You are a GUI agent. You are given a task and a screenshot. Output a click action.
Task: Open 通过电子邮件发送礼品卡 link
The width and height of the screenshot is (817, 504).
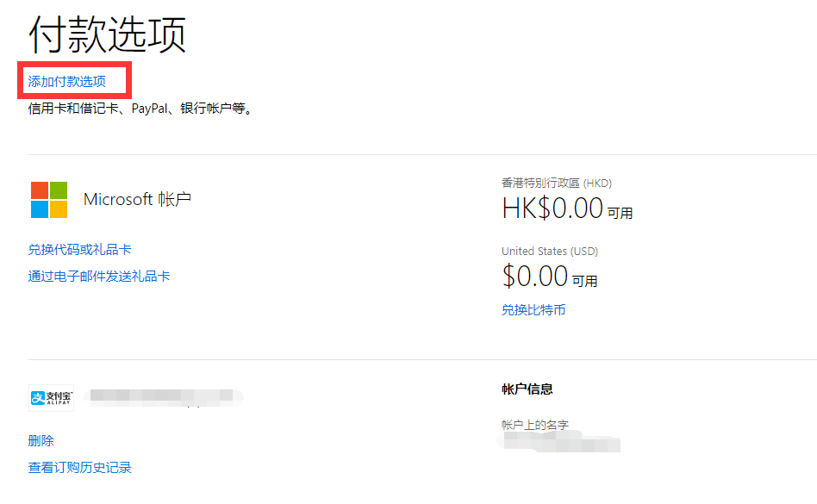(97, 275)
